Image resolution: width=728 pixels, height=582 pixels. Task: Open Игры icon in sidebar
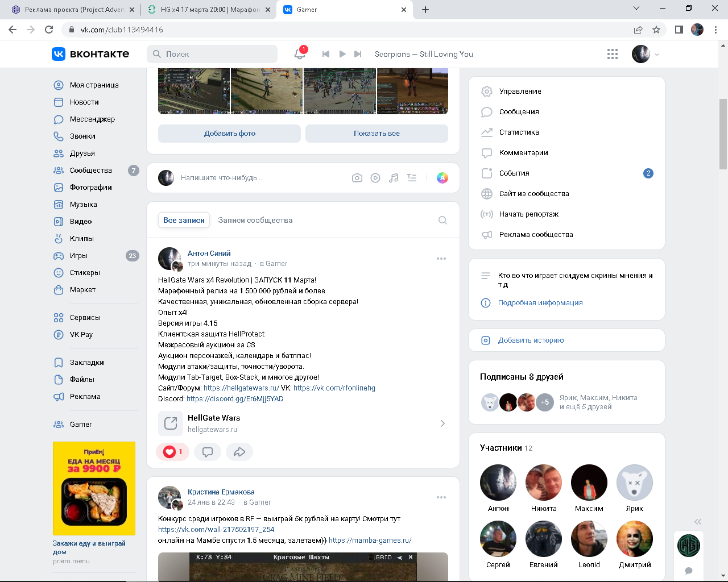tap(59, 256)
